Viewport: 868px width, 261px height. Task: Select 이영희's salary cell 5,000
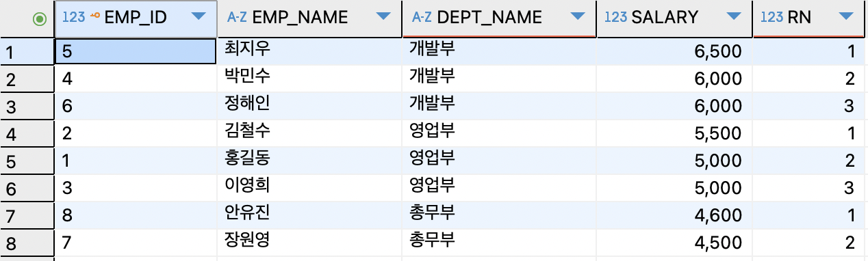(674, 188)
